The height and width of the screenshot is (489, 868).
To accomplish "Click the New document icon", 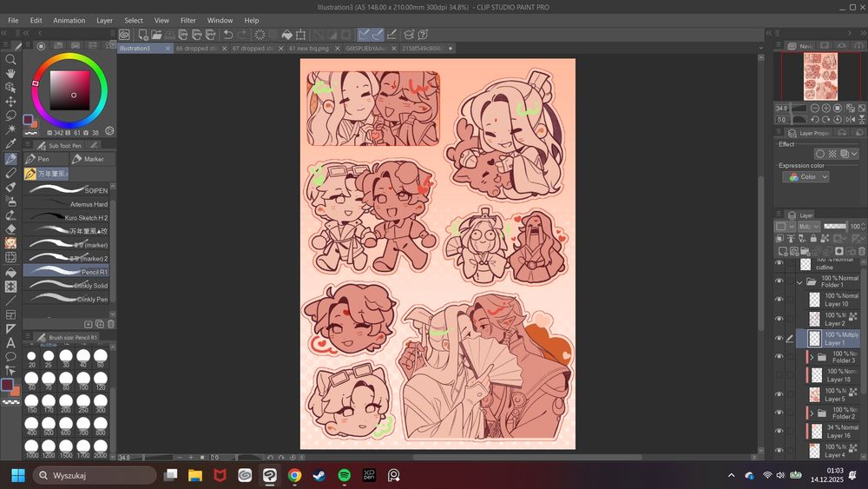I will coord(143,35).
